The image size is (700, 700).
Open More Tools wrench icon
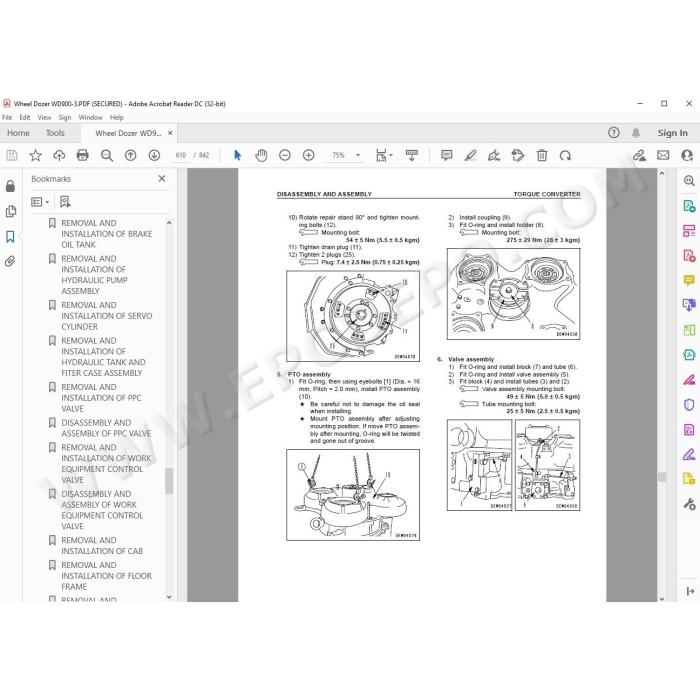(x=689, y=504)
